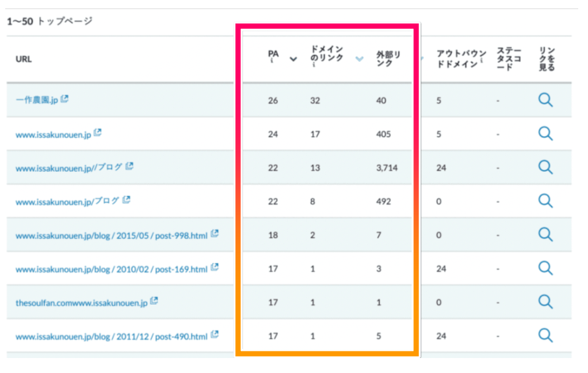The image size is (588, 373).
Task: Sort by ドメインのリンク using the chevron
Action: point(359,59)
